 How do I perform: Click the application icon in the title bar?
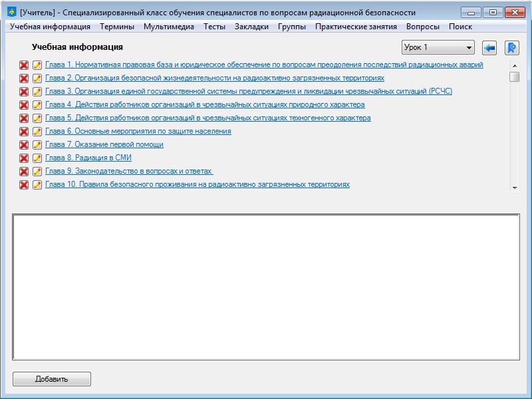(x=12, y=12)
